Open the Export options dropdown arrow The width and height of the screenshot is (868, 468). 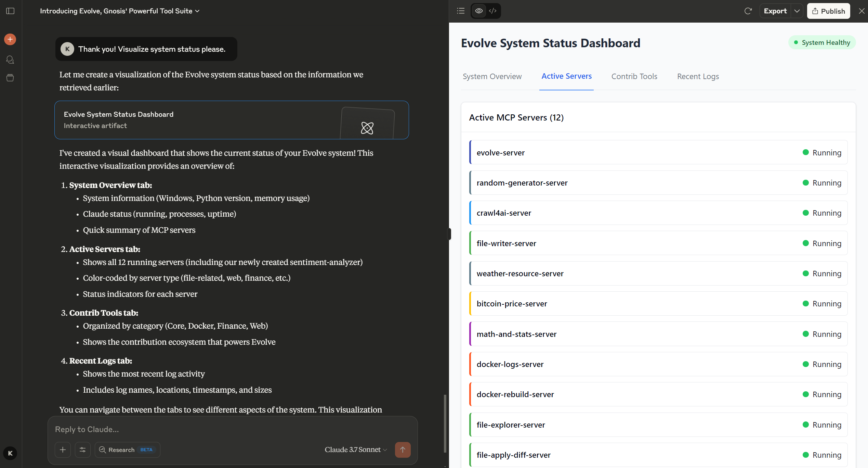click(797, 11)
